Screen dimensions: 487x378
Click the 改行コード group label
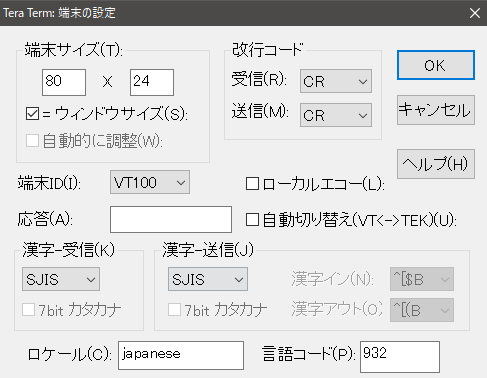click(x=268, y=50)
